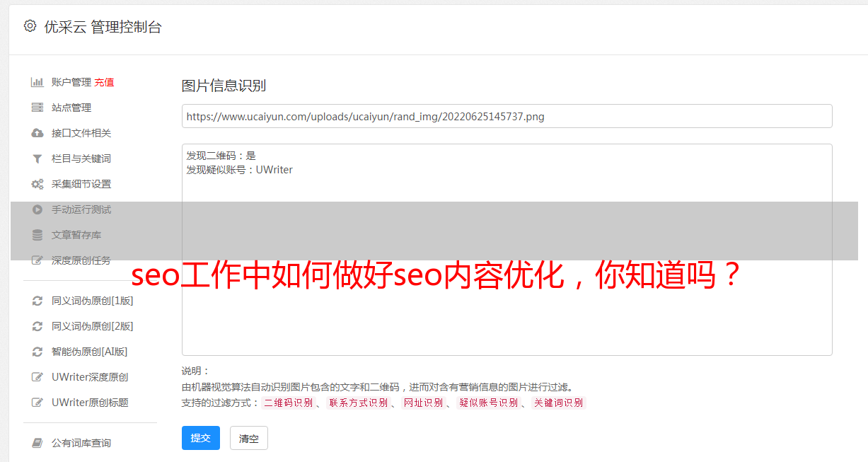Viewport: 868px width, 462px height.
Task: Click the edit icon for 深度原创任务
Action: (37, 260)
